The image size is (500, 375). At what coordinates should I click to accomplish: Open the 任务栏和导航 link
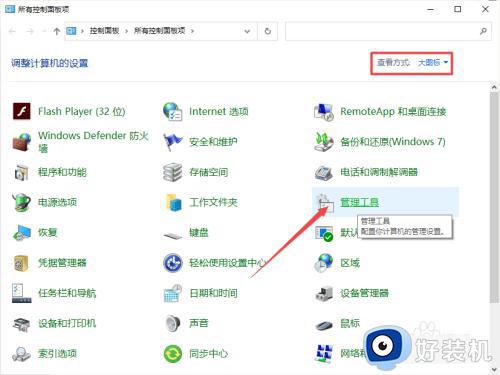click(x=67, y=293)
